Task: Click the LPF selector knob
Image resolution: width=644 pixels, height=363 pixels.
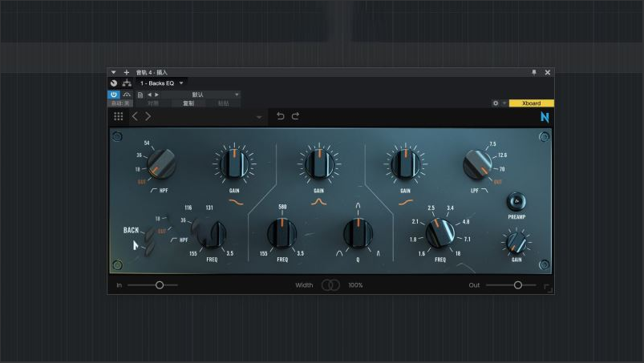Action: coord(478,164)
